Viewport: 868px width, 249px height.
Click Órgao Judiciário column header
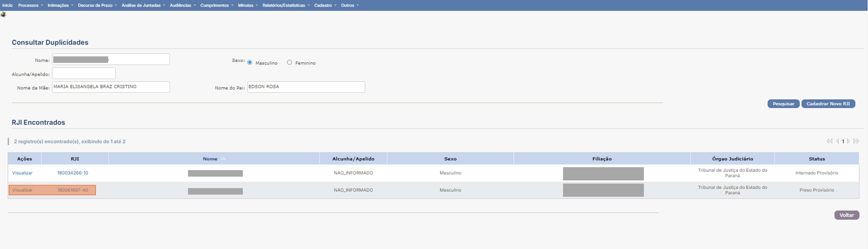point(732,159)
